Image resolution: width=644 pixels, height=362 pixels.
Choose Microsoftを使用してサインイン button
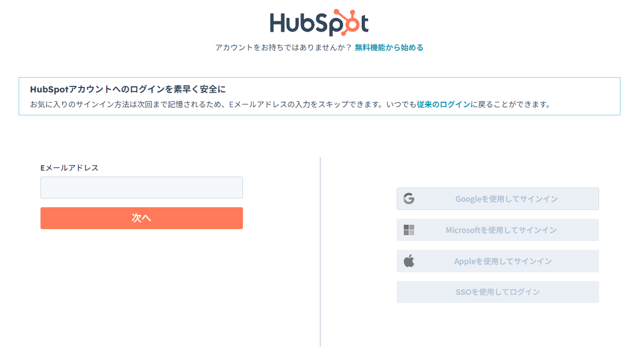[498, 230]
